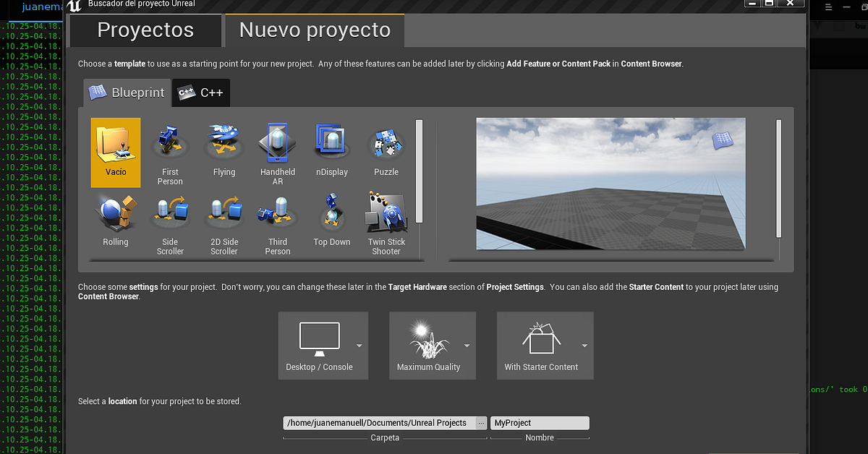Click 'Buscador del proyecto Unreal' title text

(x=142, y=4)
